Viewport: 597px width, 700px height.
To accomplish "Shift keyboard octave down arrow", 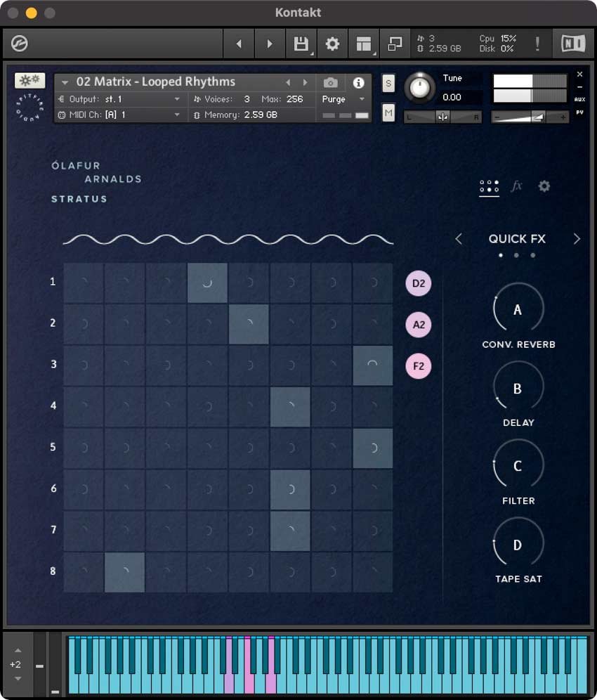I will 18,679.
